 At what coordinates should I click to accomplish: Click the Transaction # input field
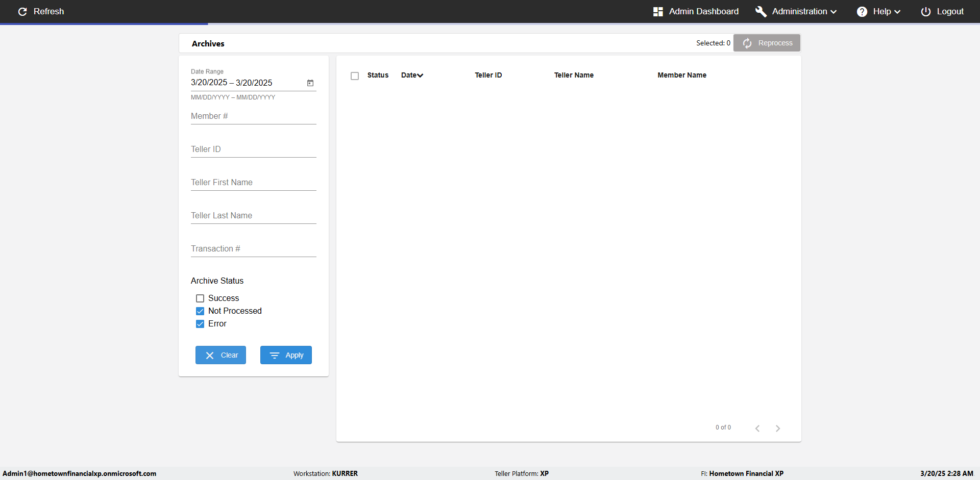pos(254,249)
